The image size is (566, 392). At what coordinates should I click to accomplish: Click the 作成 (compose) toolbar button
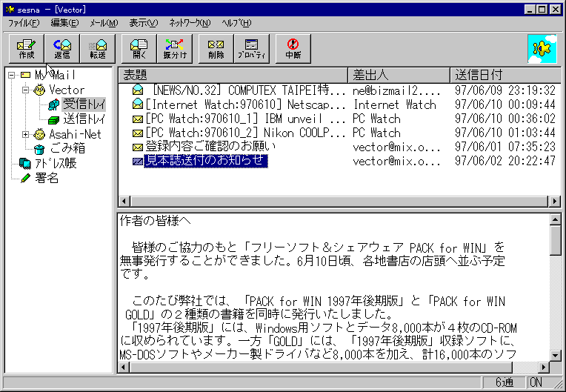[x=27, y=49]
